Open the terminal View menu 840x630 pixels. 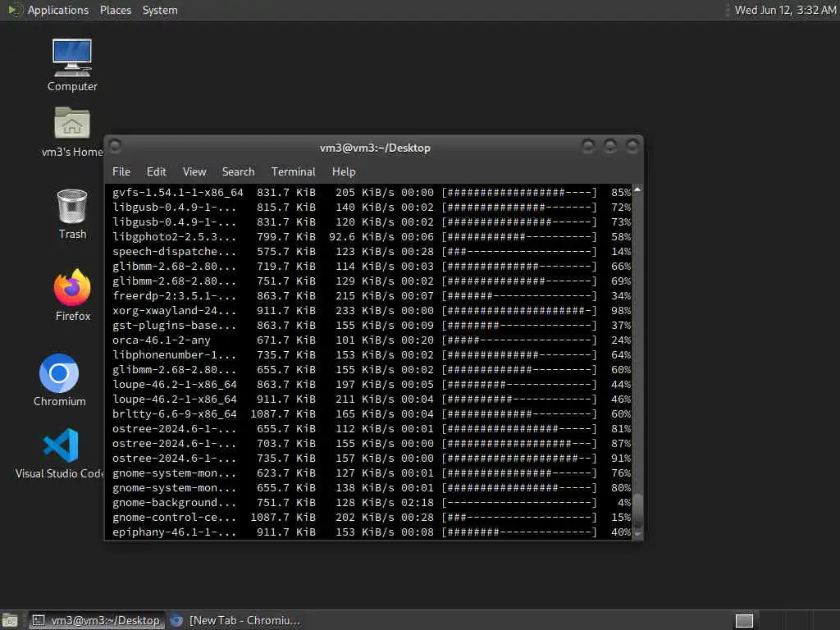194,171
